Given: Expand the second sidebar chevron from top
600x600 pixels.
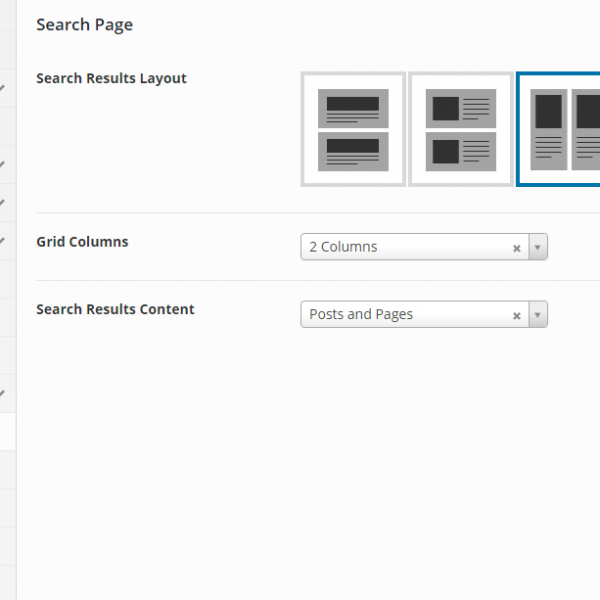Looking at the screenshot, I should click(x=3, y=165).
